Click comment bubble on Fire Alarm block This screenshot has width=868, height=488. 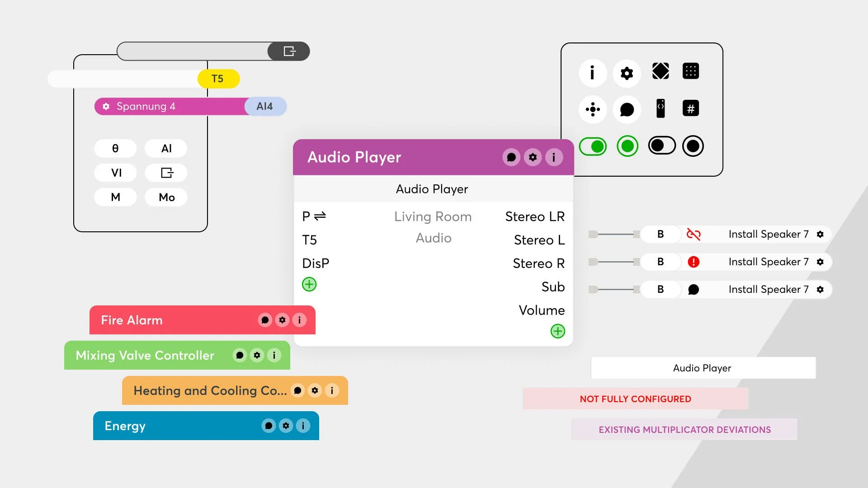265,320
